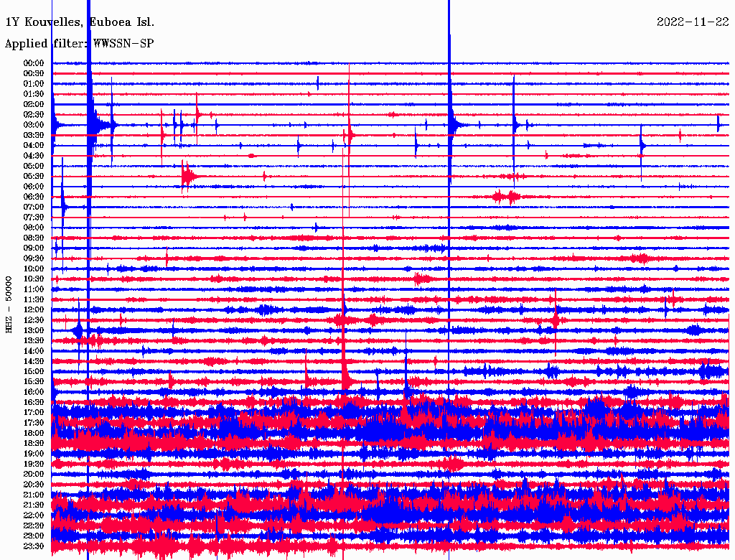Select the 09:00 time row label
Screen dimensions: 735x560
point(34,248)
